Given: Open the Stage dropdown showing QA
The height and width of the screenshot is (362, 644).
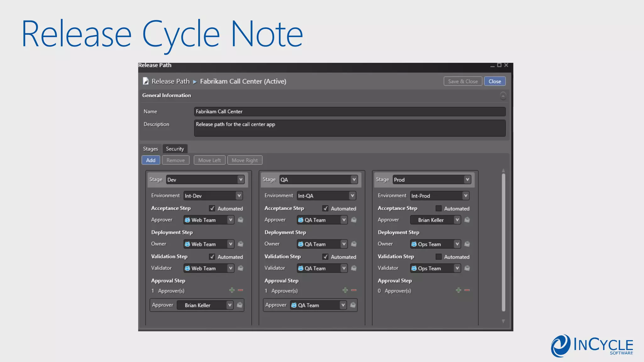Looking at the screenshot, I should pyautogui.click(x=319, y=179).
